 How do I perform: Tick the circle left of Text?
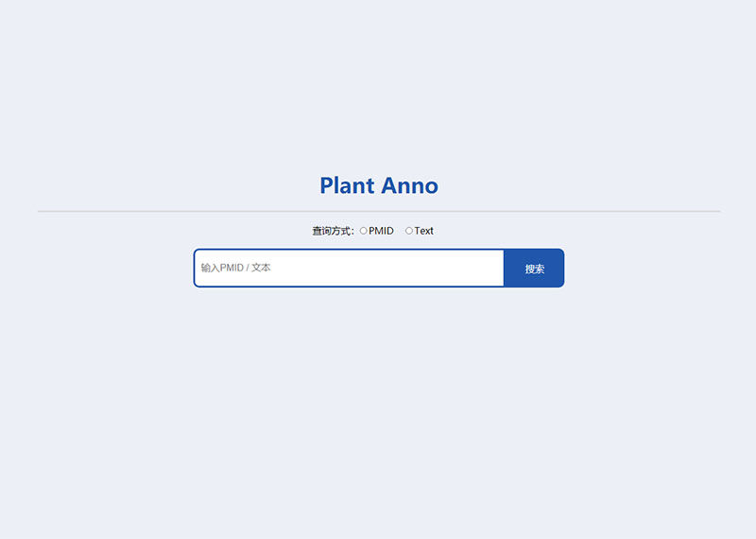pyautogui.click(x=409, y=231)
